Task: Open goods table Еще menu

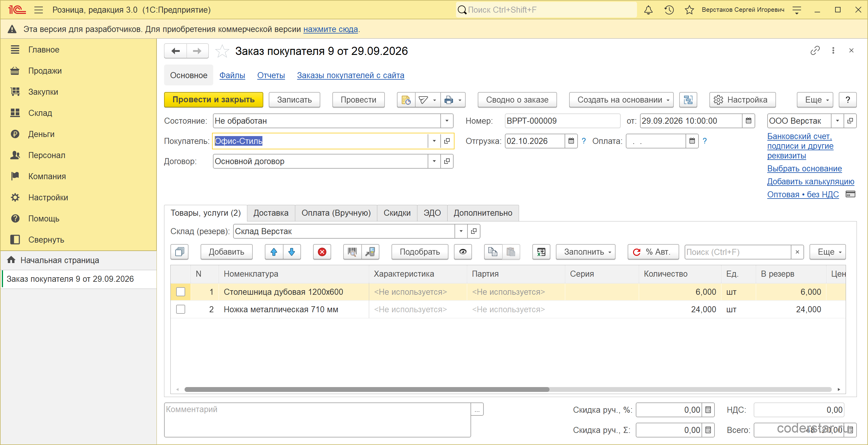Action: click(828, 252)
